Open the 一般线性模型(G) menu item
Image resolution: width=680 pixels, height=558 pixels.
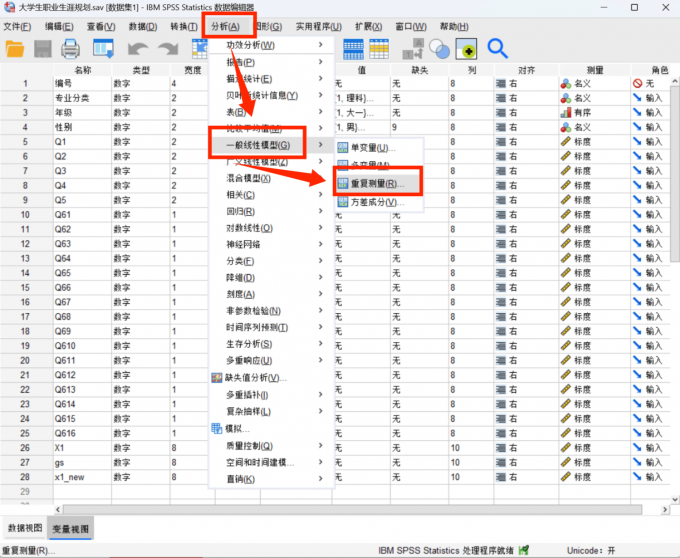pyautogui.click(x=258, y=146)
